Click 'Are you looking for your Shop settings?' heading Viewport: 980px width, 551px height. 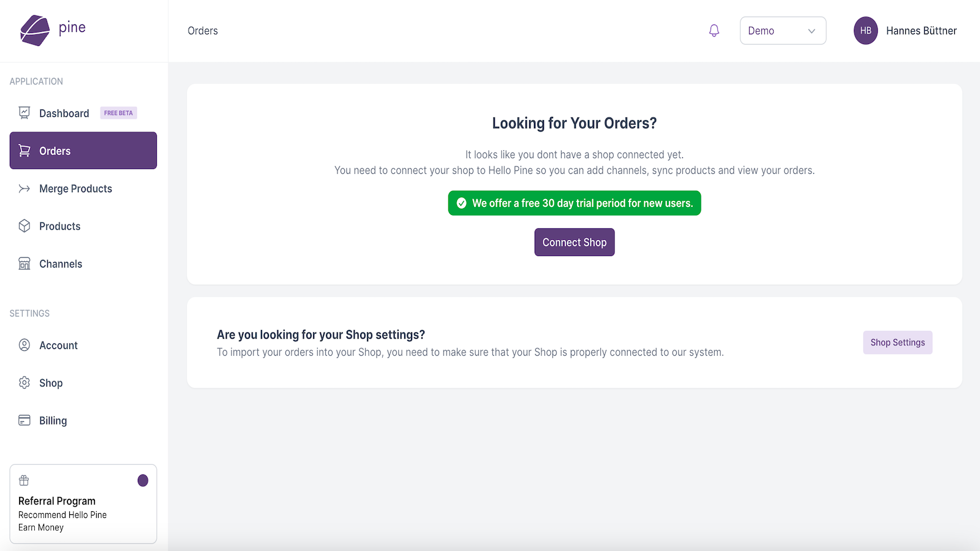tap(321, 335)
